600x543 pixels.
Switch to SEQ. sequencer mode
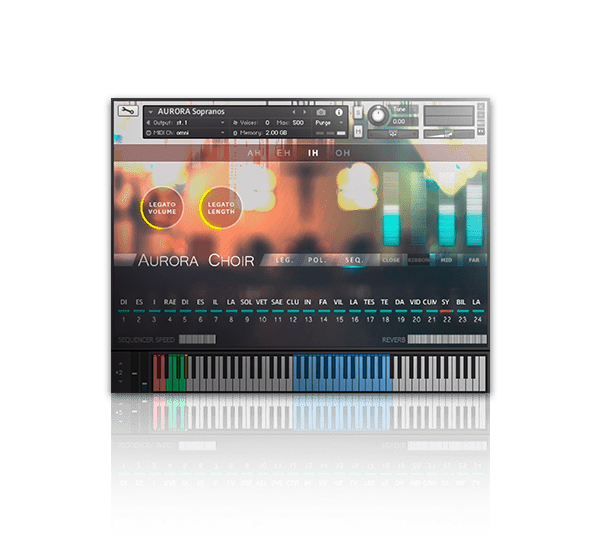(x=353, y=260)
